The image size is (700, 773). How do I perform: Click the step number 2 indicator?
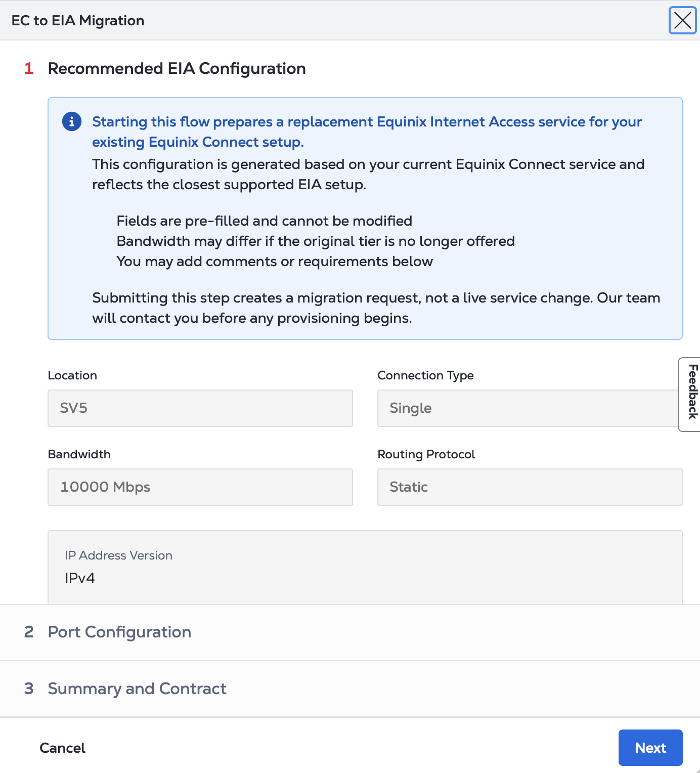pos(29,632)
